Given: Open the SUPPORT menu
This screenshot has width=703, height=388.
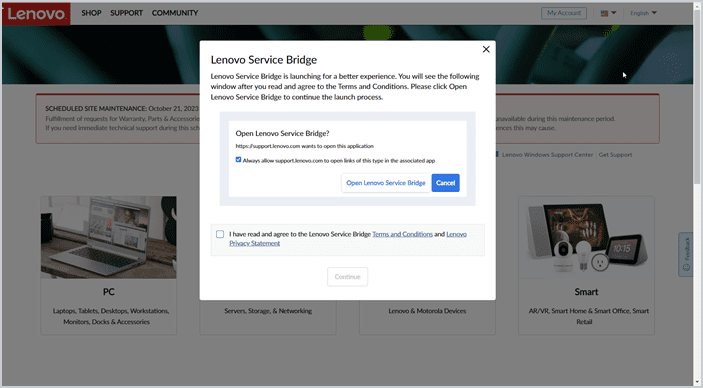Looking at the screenshot, I should click(x=126, y=13).
